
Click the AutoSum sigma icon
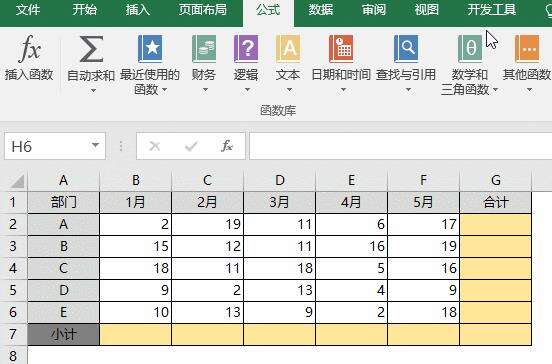click(91, 49)
